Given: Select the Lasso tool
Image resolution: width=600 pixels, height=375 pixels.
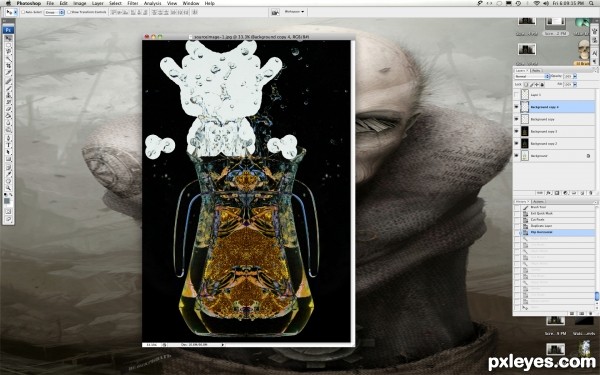Looking at the screenshot, I should (x=8, y=52).
